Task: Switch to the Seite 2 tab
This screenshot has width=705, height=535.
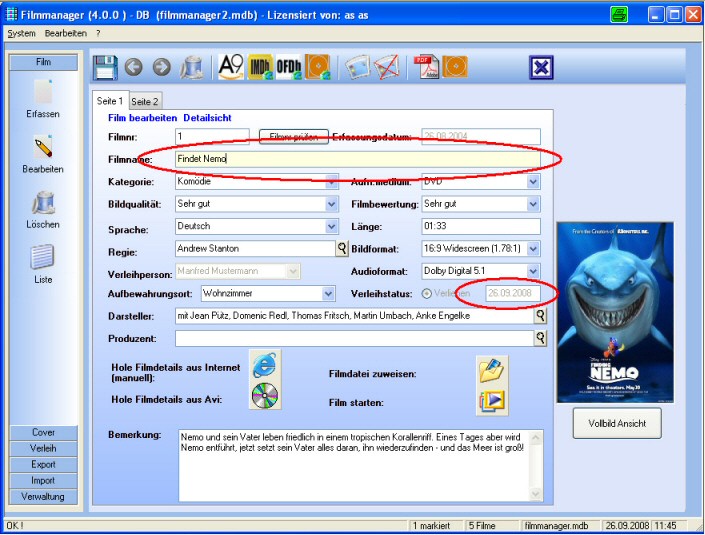Action: coord(145,101)
